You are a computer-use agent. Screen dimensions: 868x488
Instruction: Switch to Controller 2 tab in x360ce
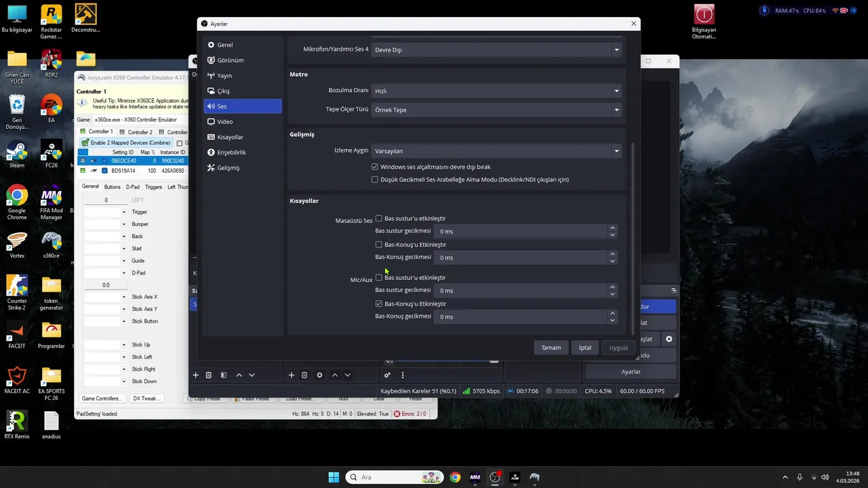click(x=136, y=132)
